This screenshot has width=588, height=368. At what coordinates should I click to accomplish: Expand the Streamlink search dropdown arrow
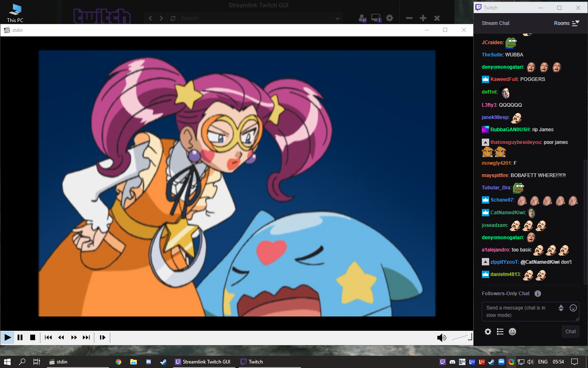[x=337, y=18]
